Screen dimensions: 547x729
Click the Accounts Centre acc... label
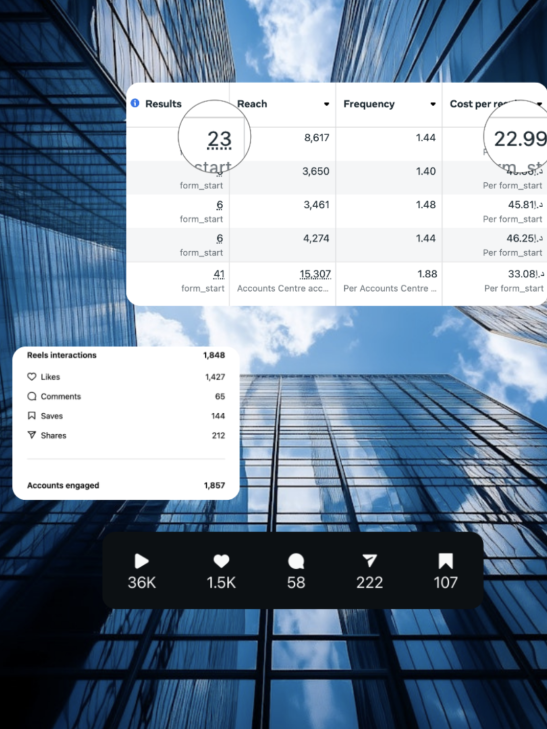[283, 288]
